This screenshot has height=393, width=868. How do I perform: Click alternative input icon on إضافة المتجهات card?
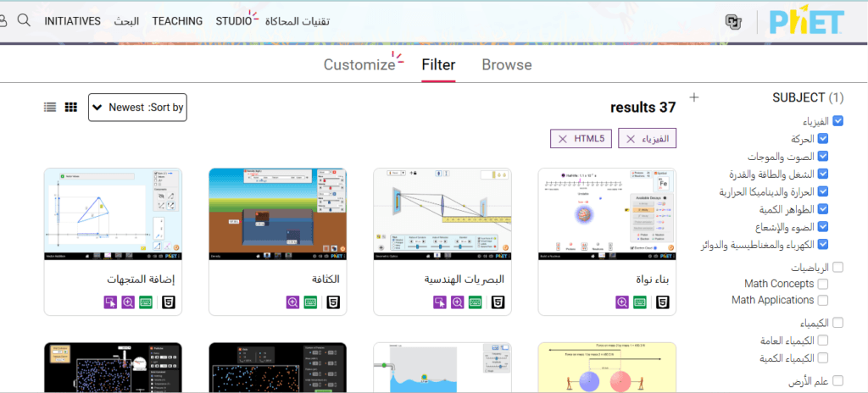click(x=109, y=302)
